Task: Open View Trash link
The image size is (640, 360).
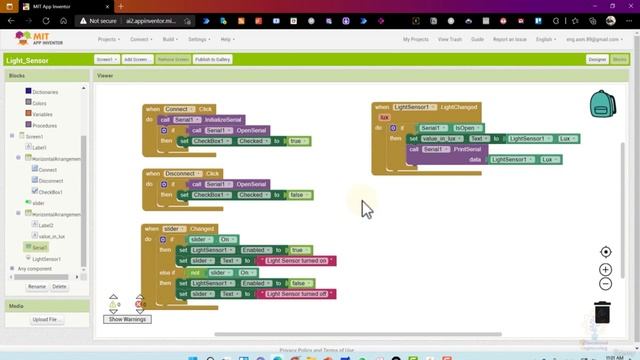Action: point(450,39)
